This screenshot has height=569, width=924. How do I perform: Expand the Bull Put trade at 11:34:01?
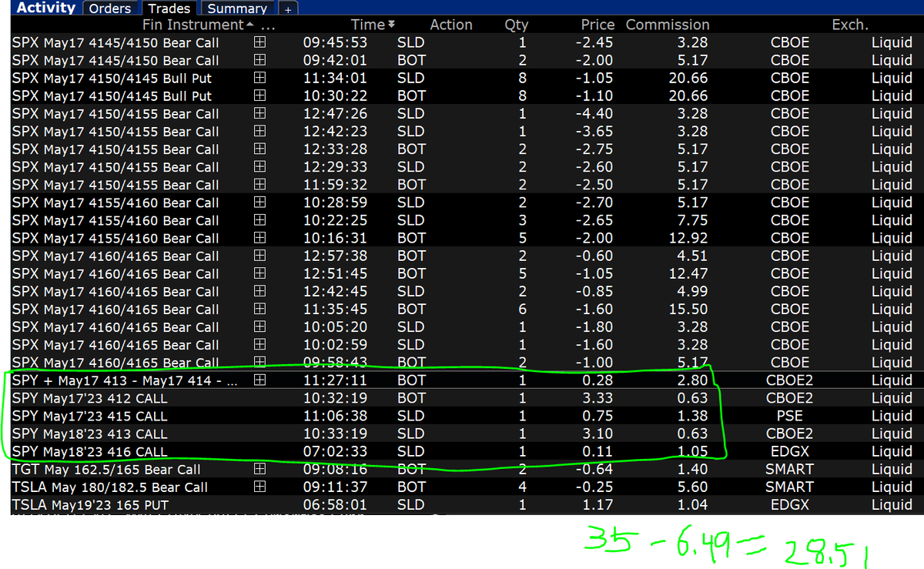259,79
